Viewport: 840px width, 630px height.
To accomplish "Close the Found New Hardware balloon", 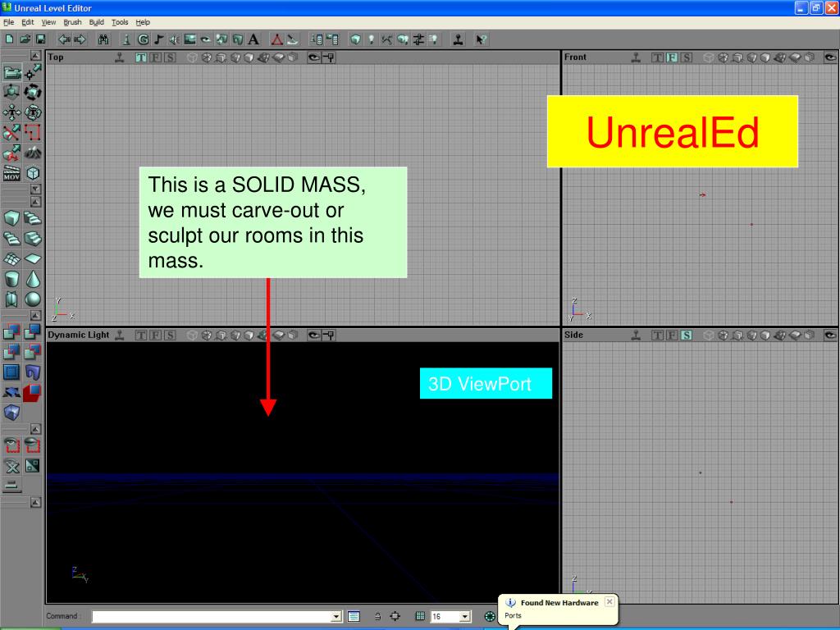I will pyautogui.click(x=609, y=601).
